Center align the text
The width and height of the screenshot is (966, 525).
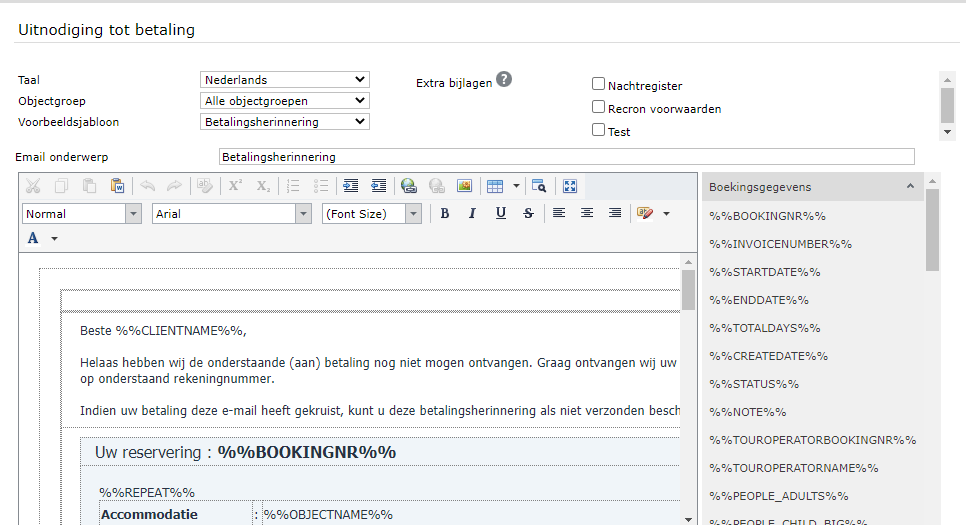(x=586, y=213)
